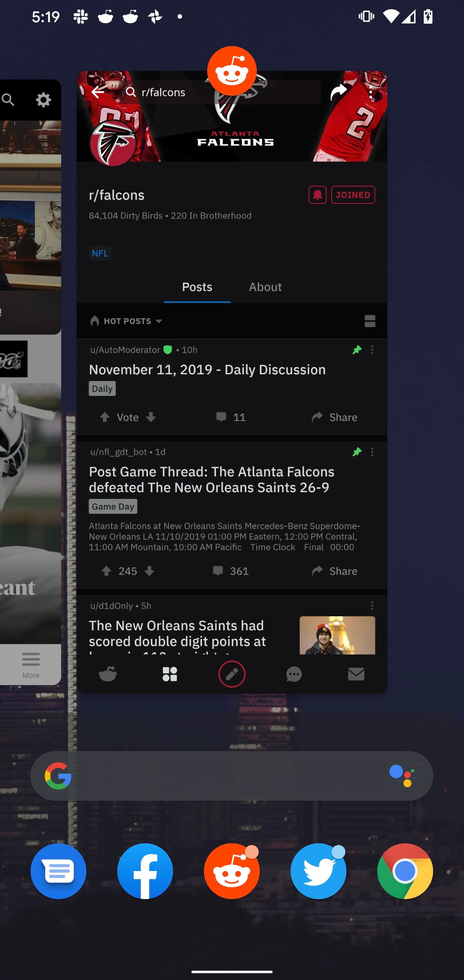The width and height of the screenshot is (464, 980).
Task: Switch to the About tab
Action: [x=265, y=287]
